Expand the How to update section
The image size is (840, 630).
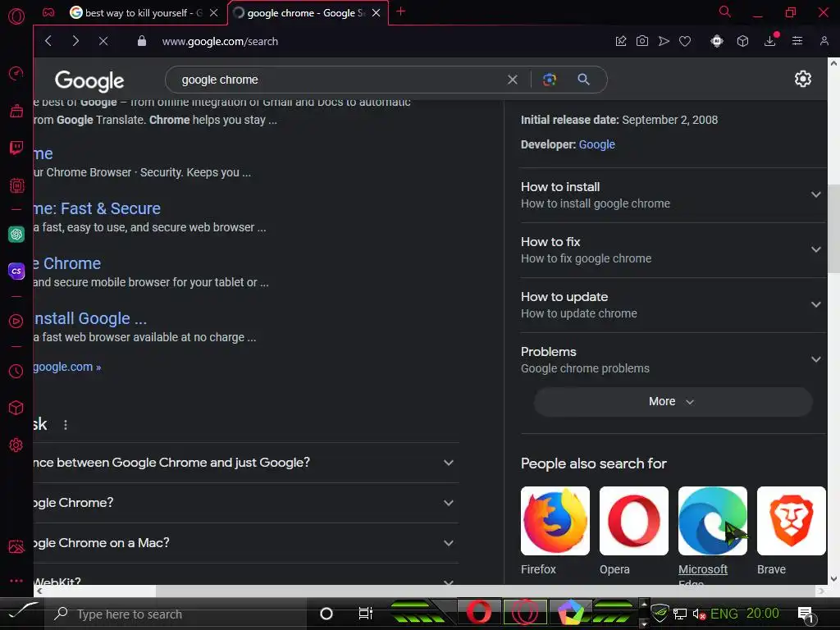click(x=672, y=305)
